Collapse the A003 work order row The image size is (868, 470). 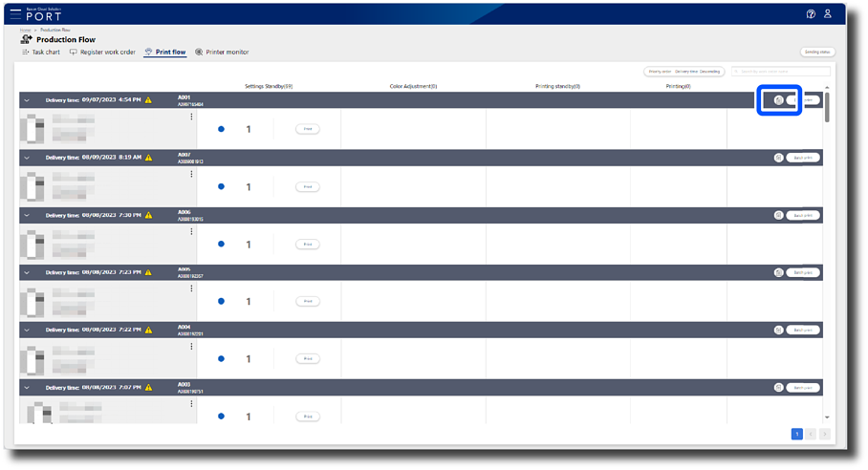[x=27, y=388]
